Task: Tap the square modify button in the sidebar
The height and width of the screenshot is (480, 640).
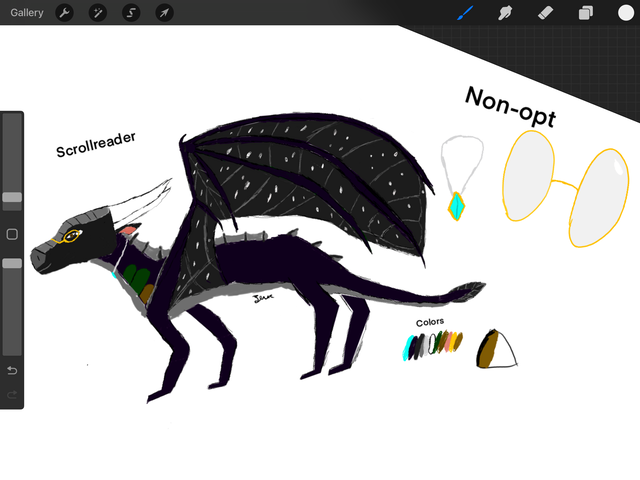Action: point(12,234)
